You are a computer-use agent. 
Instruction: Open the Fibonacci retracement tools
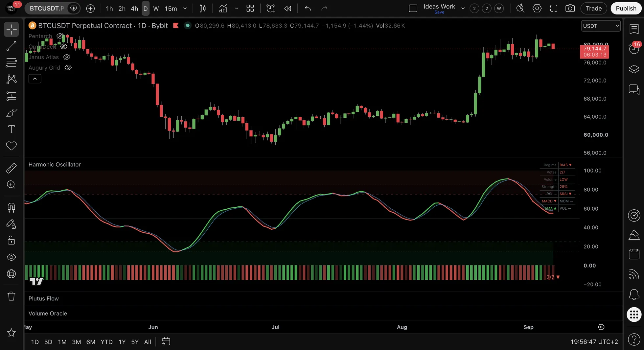coord(11,62)
